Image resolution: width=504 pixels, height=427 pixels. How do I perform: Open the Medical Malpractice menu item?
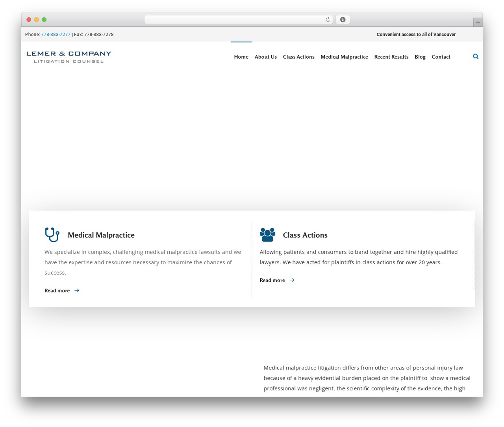click(344, 57)
